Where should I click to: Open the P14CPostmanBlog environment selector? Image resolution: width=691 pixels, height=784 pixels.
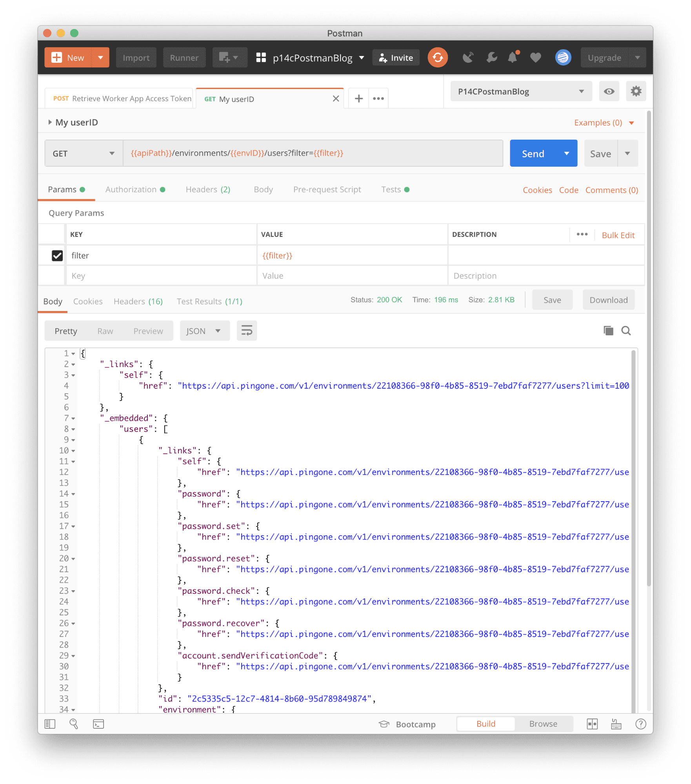click(521, 91)
